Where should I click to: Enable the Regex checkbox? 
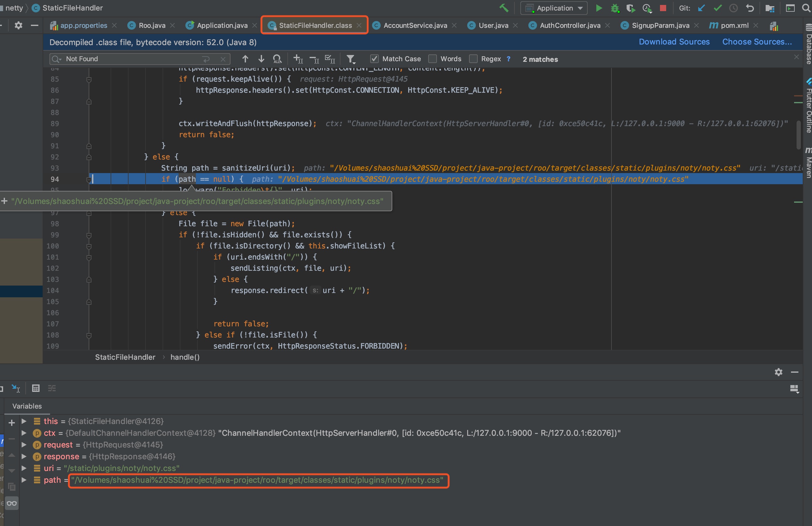(x=474, y=59)
